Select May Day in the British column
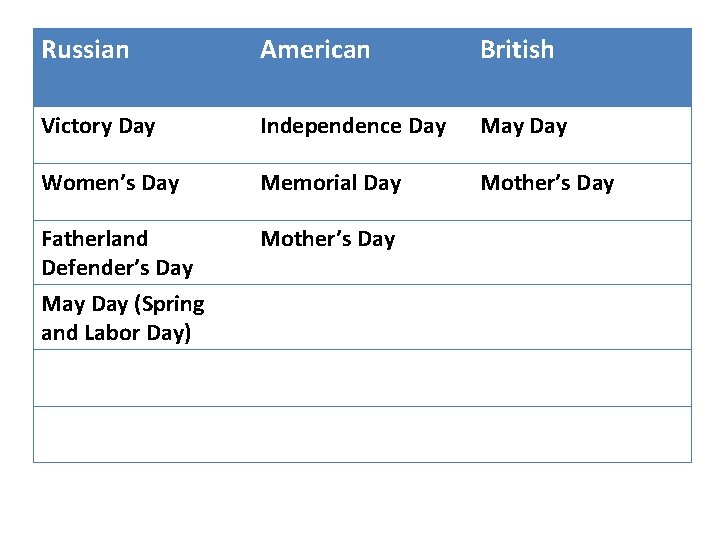Image resolution: width=720 pixels, height=540 pixels. point(524,126)
